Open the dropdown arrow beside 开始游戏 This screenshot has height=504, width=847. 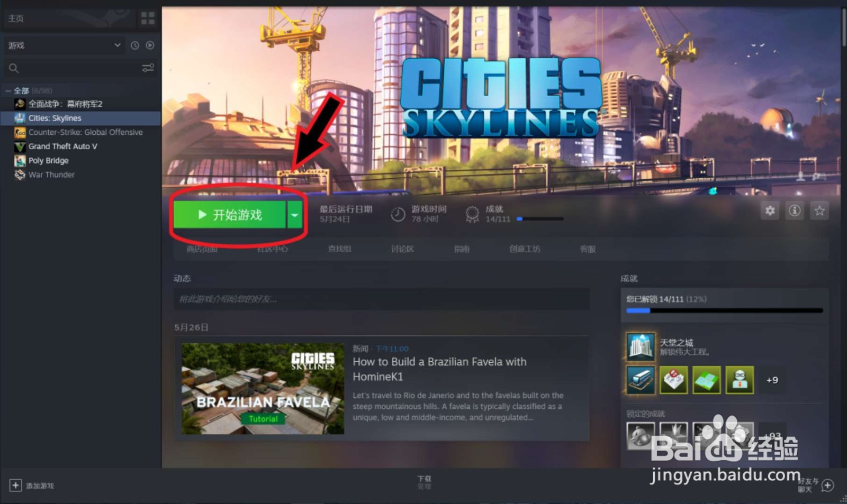click(294, 215)
